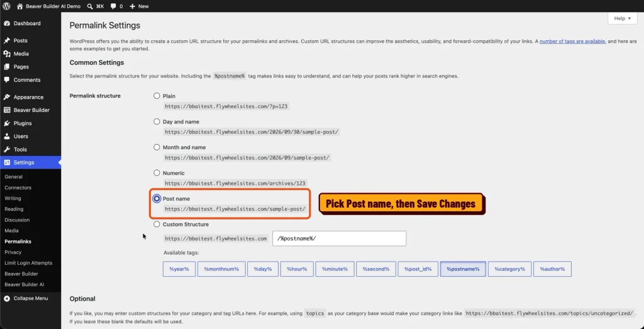Screen dimensions: 644x329
Task: Open Media settings submenu item
Action: (x=11, y=231)
